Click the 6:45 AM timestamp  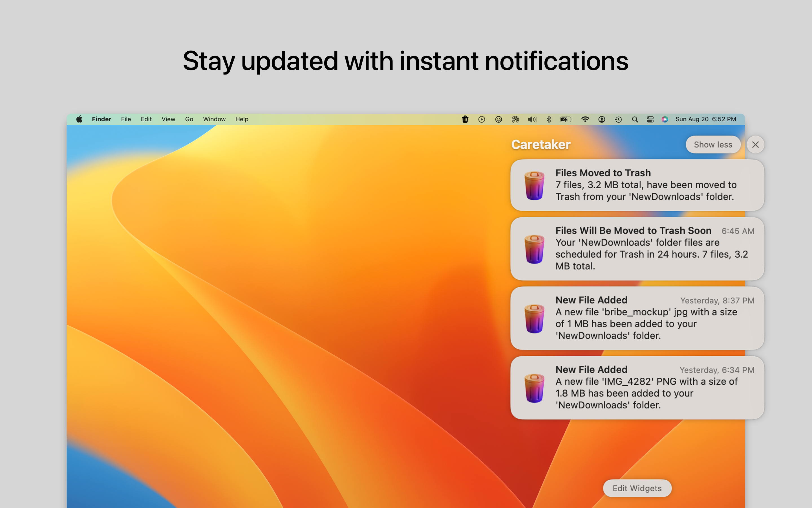tap(738, 231)
